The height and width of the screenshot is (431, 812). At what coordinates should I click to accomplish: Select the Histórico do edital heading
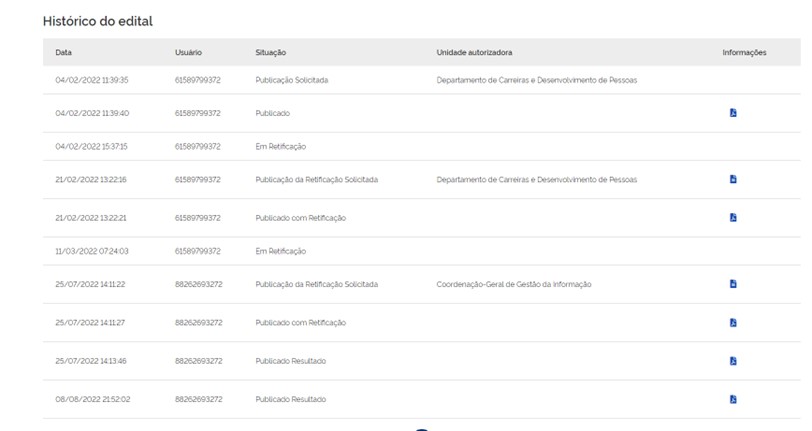[x=97, y=21]
